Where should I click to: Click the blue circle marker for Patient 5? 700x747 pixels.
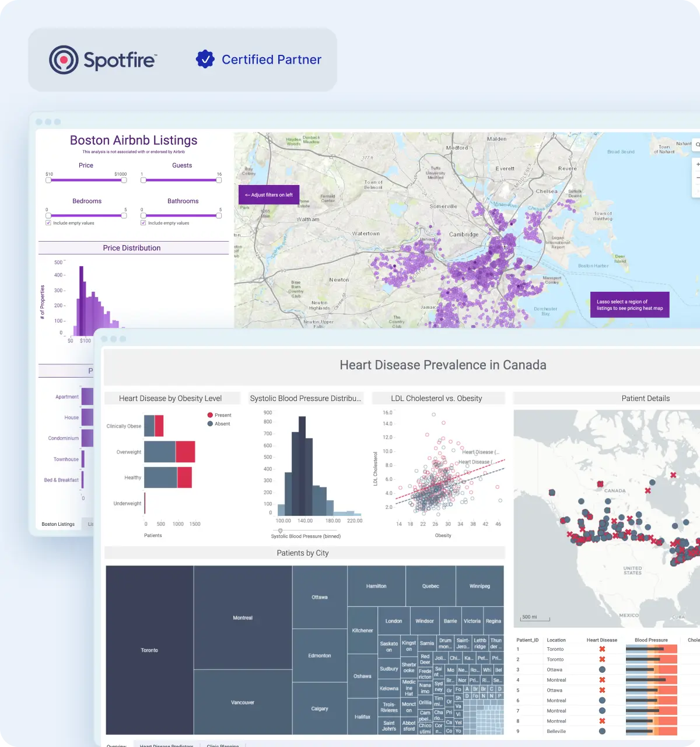point(602,690)
